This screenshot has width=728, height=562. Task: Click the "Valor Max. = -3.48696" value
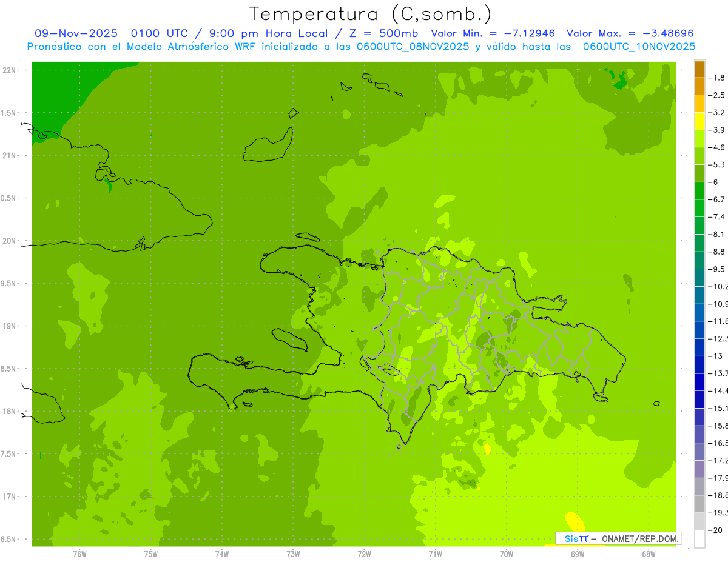click(630, 33)
